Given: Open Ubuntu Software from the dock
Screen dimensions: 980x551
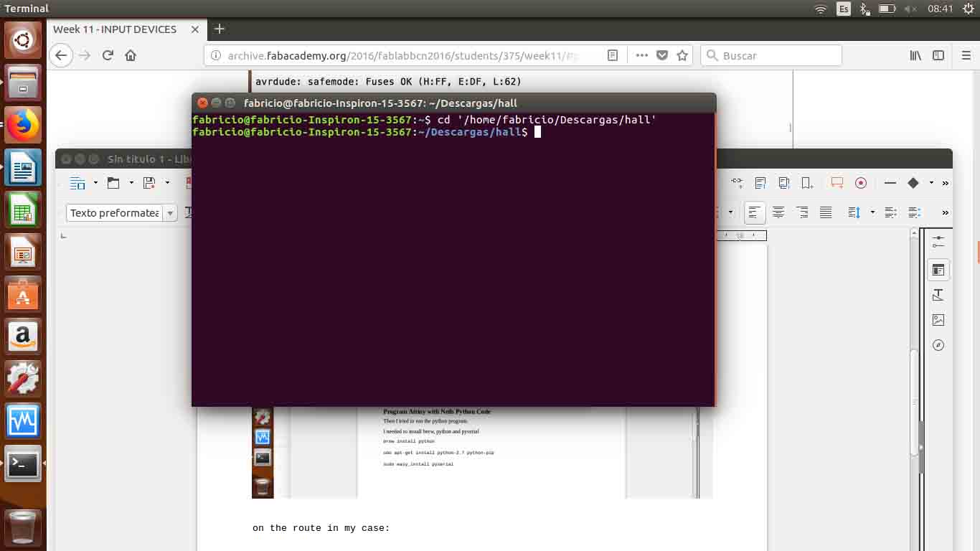Looking at the screenshot, I should (23, 296).
